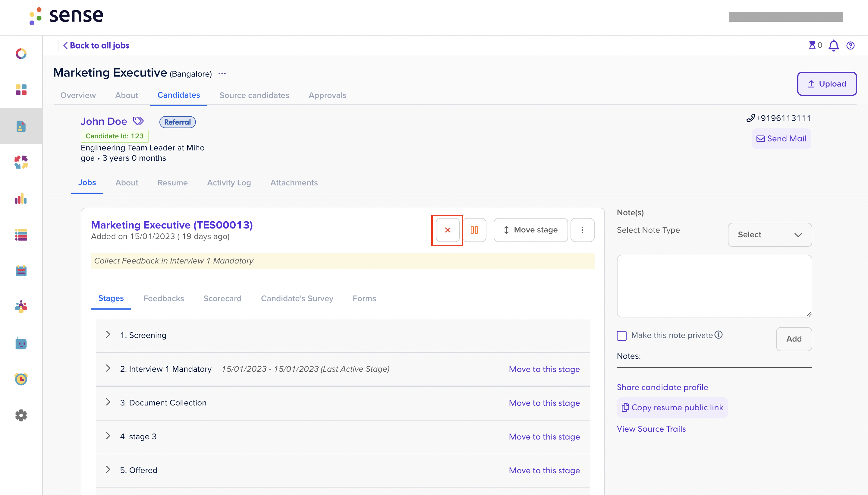Check Make this note private

621,336
